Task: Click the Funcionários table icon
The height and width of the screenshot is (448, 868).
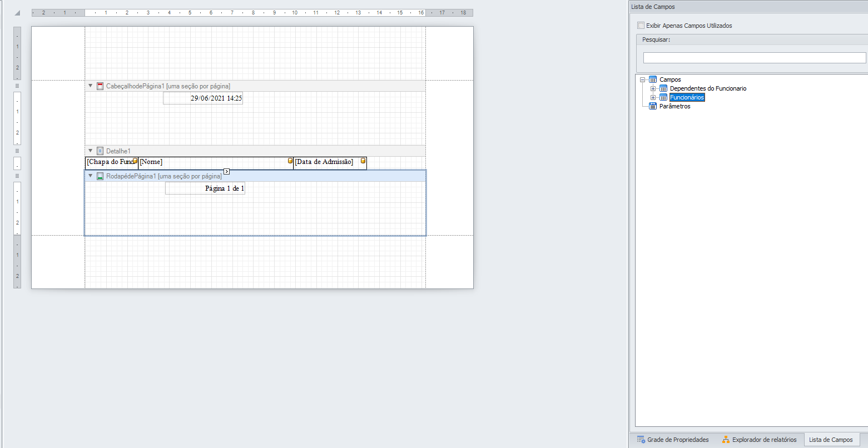Action: 663,97
